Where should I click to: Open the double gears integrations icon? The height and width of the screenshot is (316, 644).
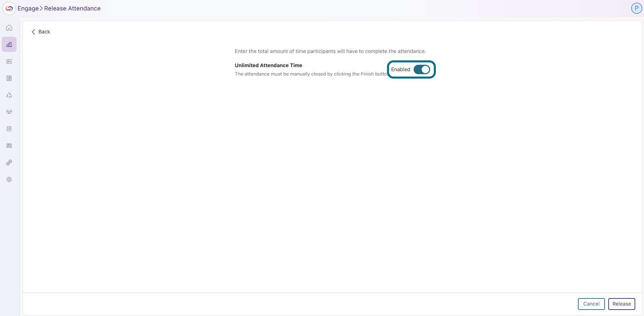tap(9, 163)
